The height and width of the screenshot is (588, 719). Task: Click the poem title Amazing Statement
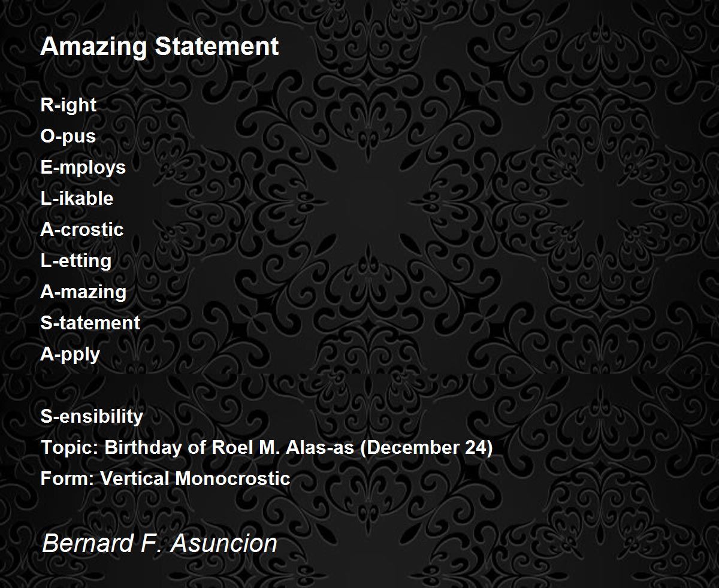159,47
